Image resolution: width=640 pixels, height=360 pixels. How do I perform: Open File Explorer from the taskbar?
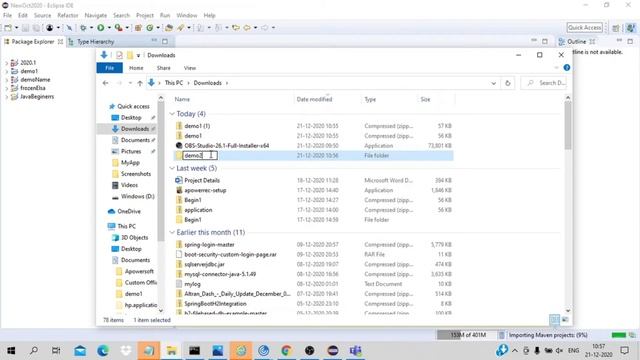tap(171, 350)
